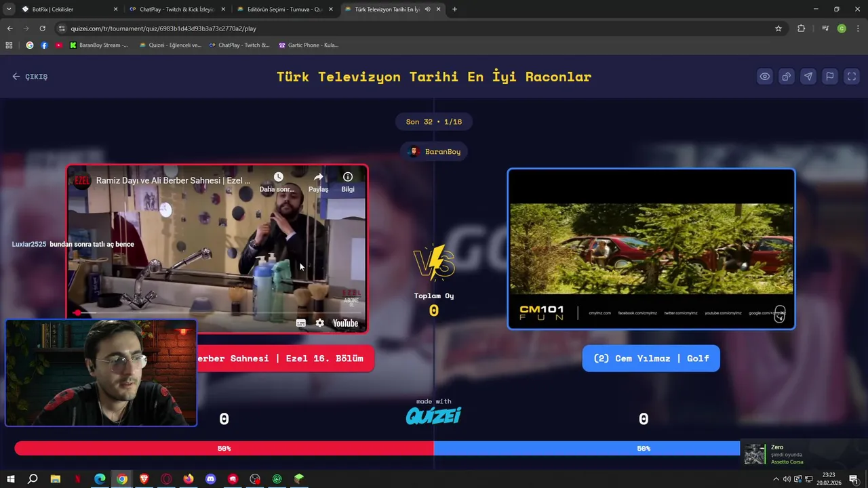
Task: Vote for Cem Yılmaz | Golf button
Action: (651, 359)
